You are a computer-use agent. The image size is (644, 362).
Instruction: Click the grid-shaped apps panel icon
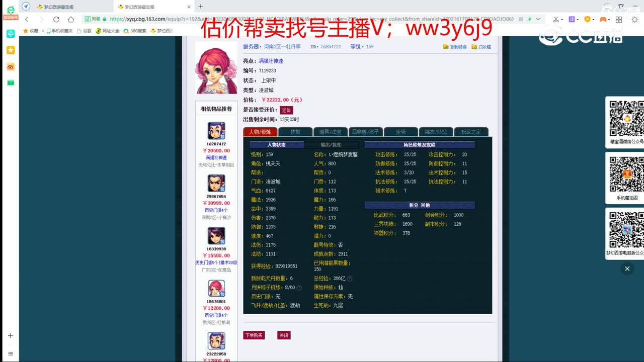point(618,19)
